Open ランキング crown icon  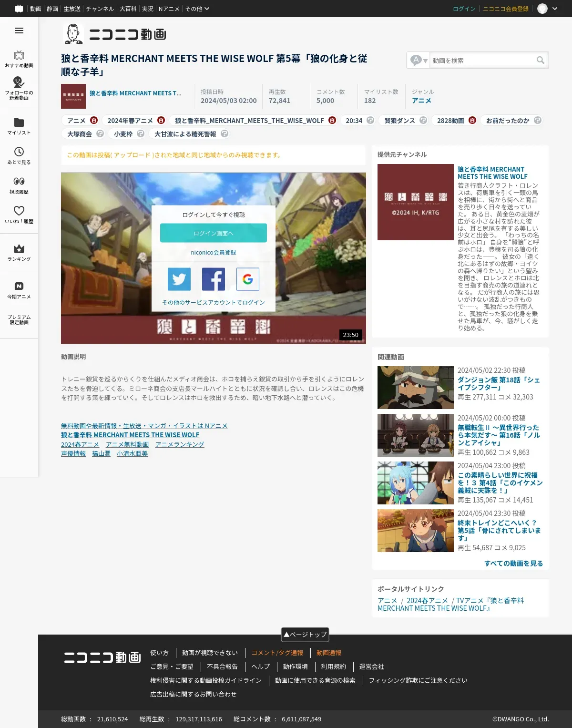pos(19,248)
